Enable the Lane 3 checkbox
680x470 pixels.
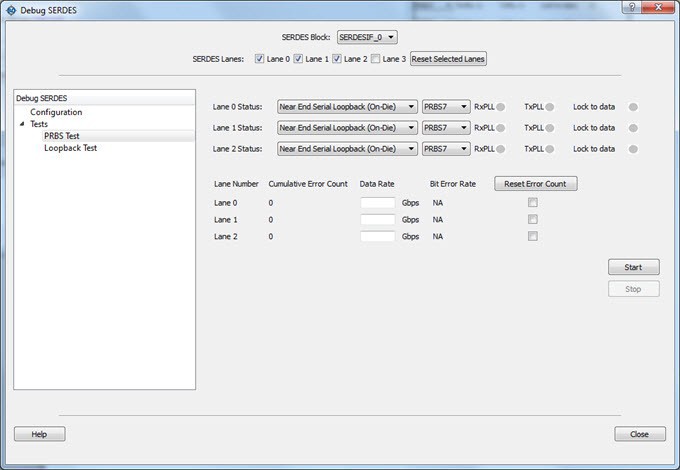tap(375, 59)
